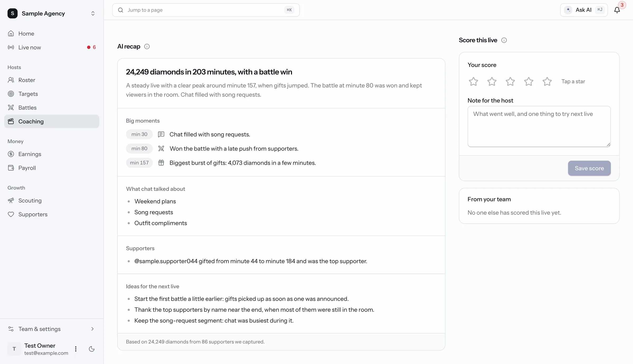Screen dimensions: 633x364
Task: Click the red Live now count badge
Action: 91,47
